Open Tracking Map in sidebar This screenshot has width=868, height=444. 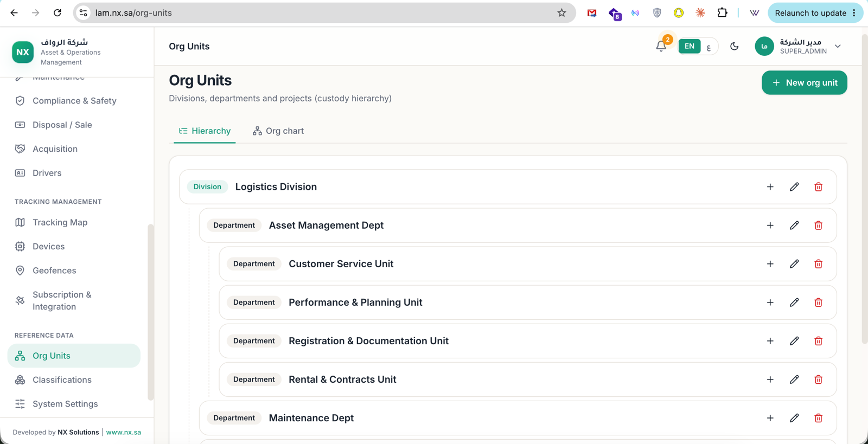tap(74, 222)
